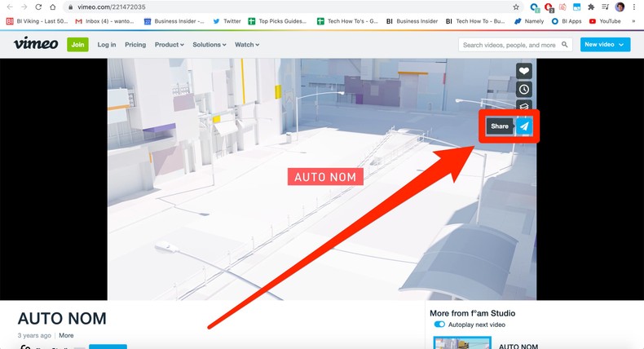The width and height of the screenshot is (644, 349).
Task: Click the paper plane Share icon
Action: pyautogui.click(x=525, y=126)
